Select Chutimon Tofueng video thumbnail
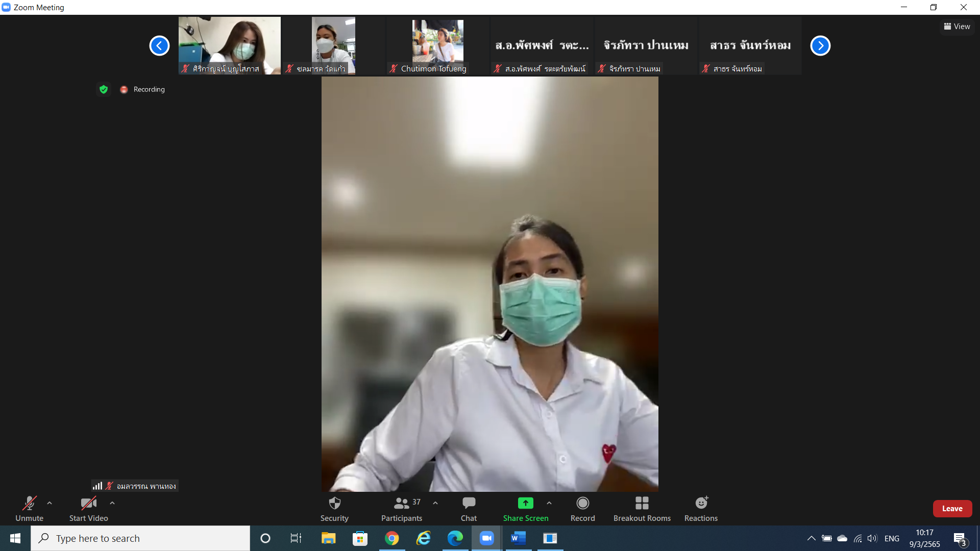 [x=438, y=45]
